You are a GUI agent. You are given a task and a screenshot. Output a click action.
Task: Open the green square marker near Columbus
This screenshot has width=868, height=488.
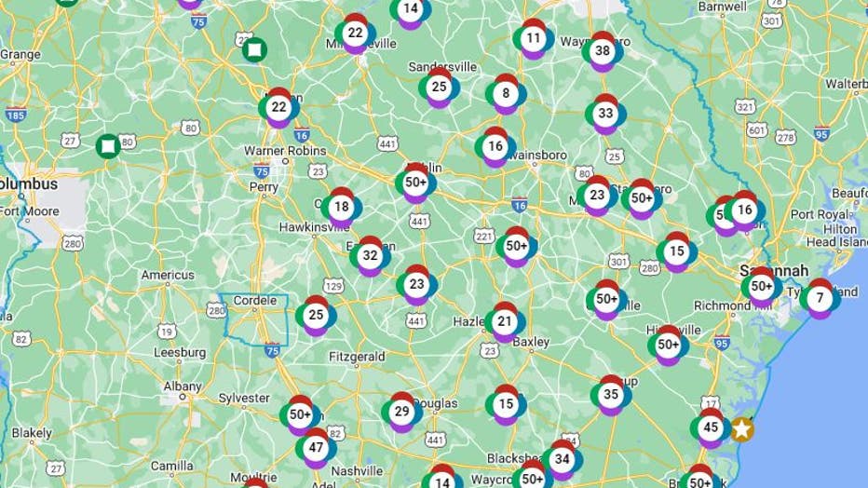coord(108,146)
